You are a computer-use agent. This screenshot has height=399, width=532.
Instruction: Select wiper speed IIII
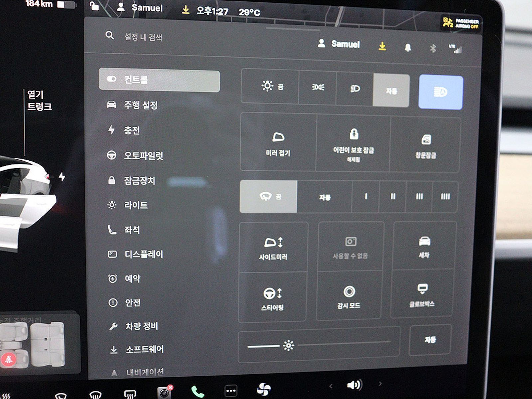coord(445,197)
